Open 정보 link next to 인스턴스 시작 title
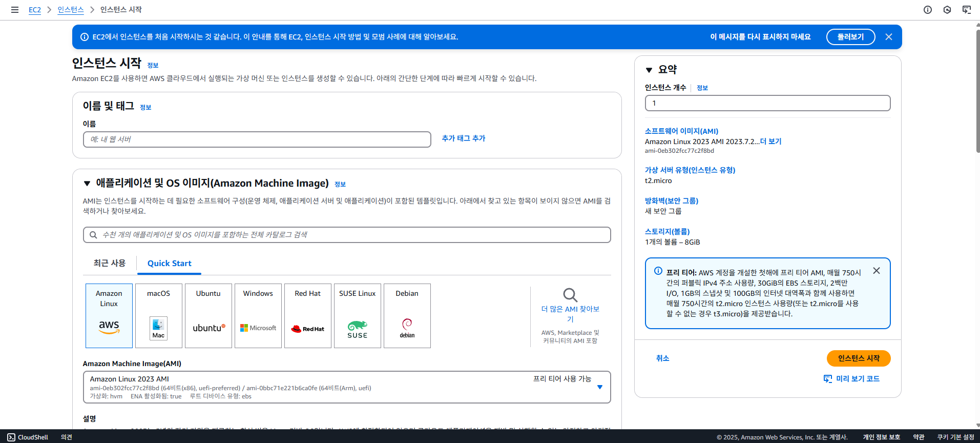This screenshot has width=980, height=443. [153, 66]
